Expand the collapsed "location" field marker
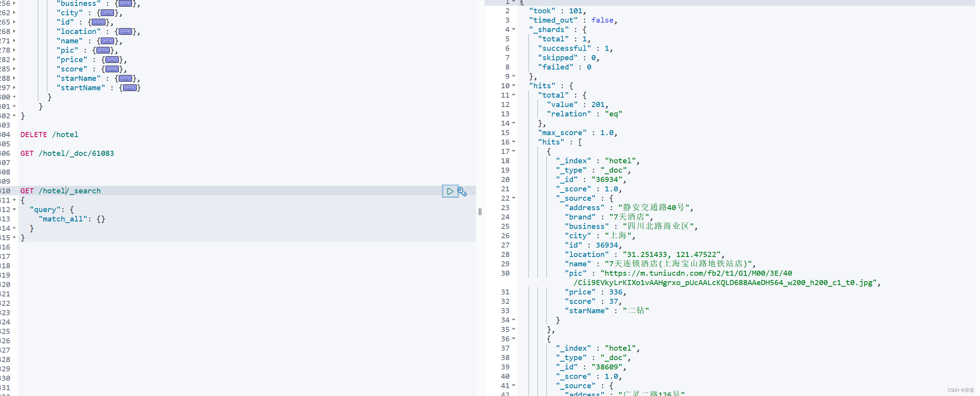Image resolution: width=980 pixels, height=396 pixels. click(x=125, y=32)
